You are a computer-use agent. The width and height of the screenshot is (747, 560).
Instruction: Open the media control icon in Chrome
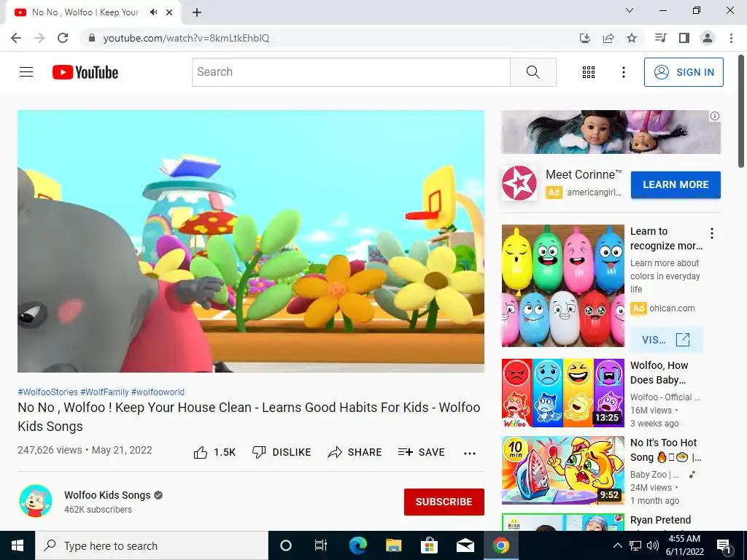[x=660, y=38]
